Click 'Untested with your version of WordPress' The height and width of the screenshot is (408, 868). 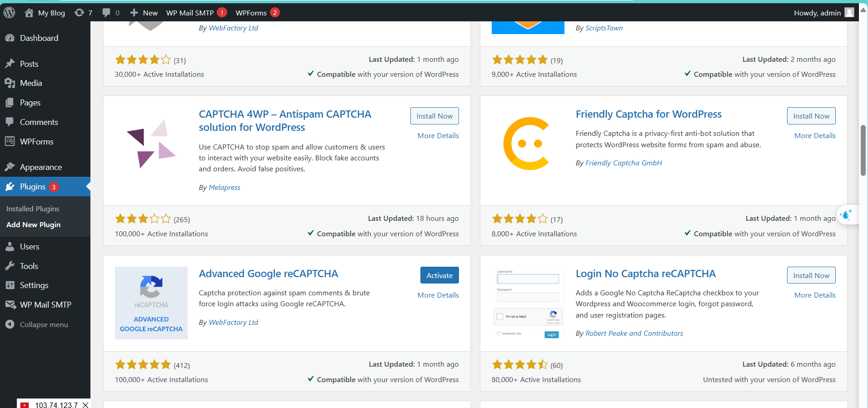point(769,380)
